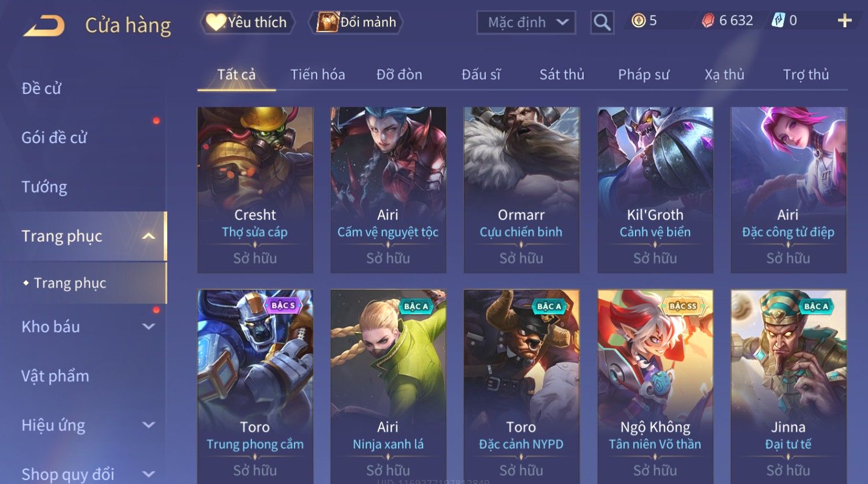Add currency with the plus icon

(x=844, y=21)
